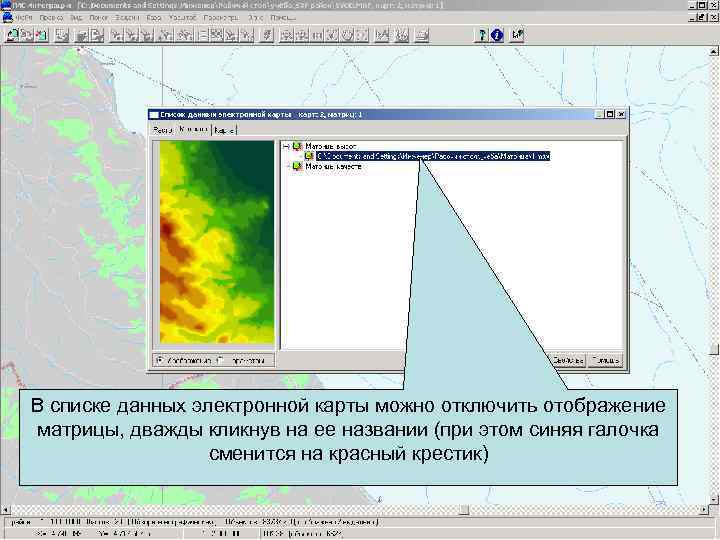Close the data list dialog window

pos(621,114)
